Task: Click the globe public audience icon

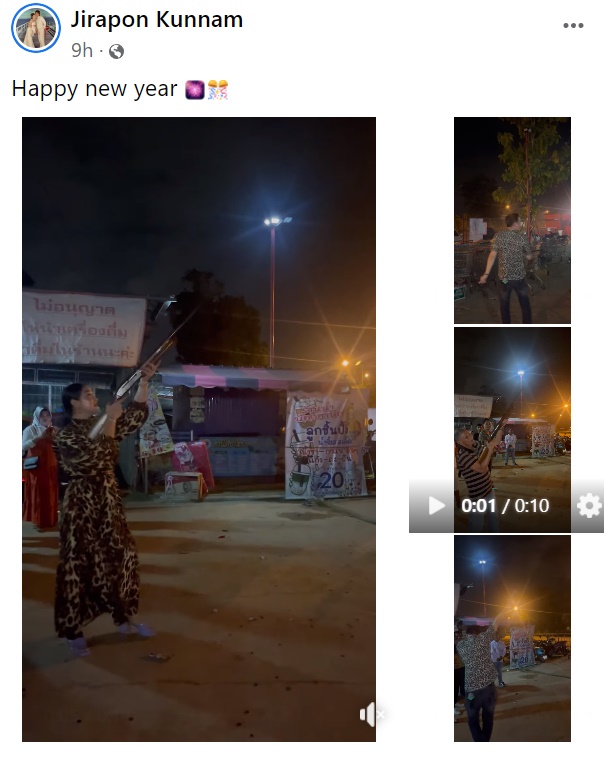Action: [x=116, y=51]
